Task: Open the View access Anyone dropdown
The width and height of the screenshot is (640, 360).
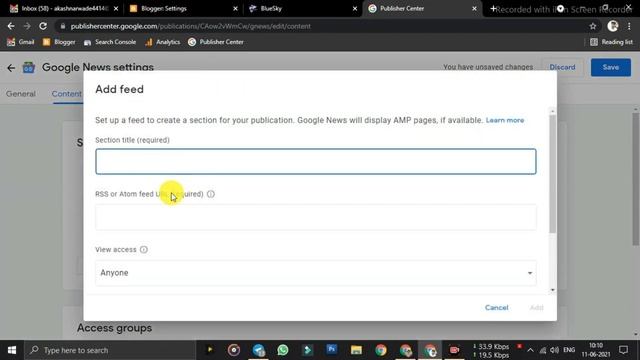Action: pyautogui.click(x=316, y=273)
